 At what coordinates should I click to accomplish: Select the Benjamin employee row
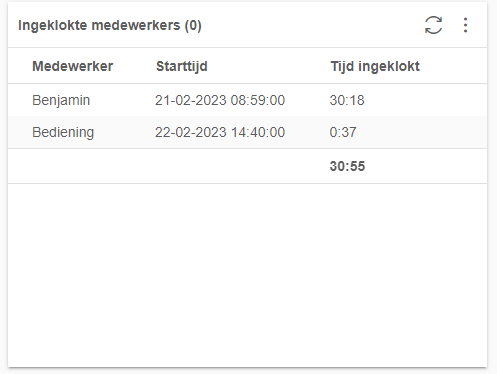coord(247,100)
